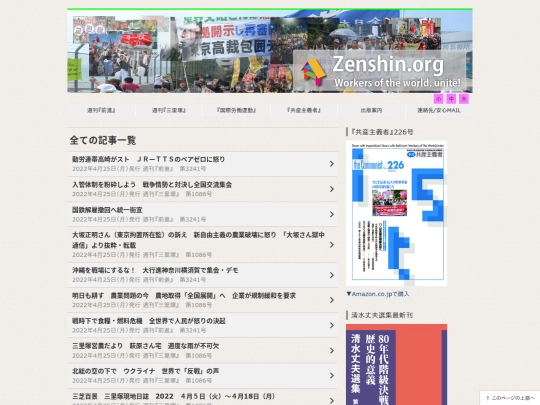Click chevron on 入管体制を粉砕しよう row
Screen dimensions: 540x405
point(332,189)
